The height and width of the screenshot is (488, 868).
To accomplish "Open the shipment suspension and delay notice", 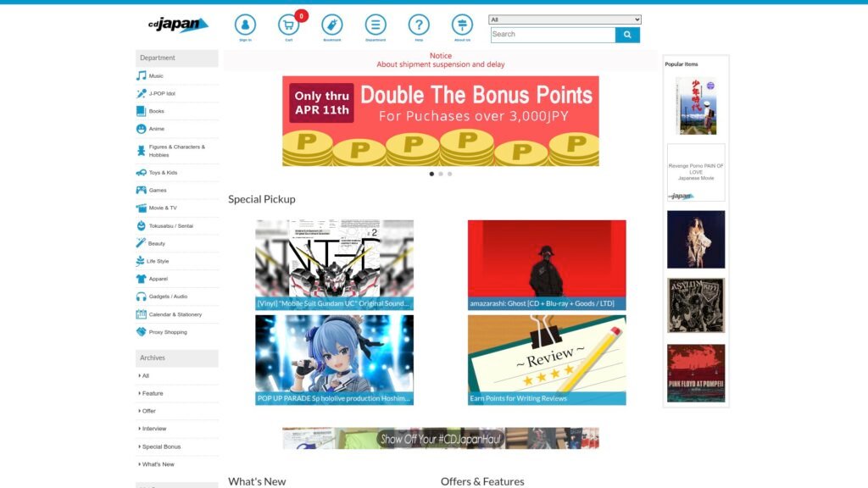I will pos(441,64).
